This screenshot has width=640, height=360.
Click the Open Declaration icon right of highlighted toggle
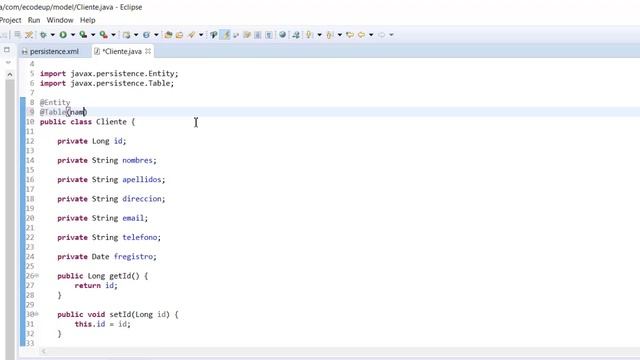coord(236,35)
